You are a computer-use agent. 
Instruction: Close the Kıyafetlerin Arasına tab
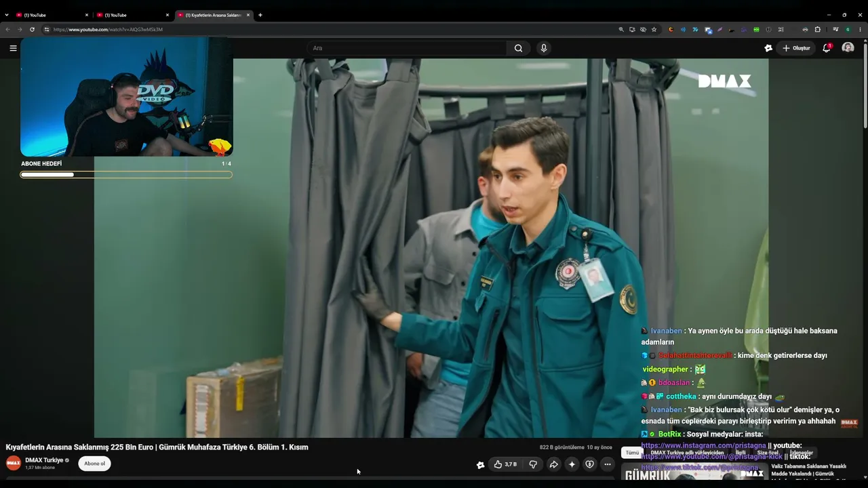[248, 15]
